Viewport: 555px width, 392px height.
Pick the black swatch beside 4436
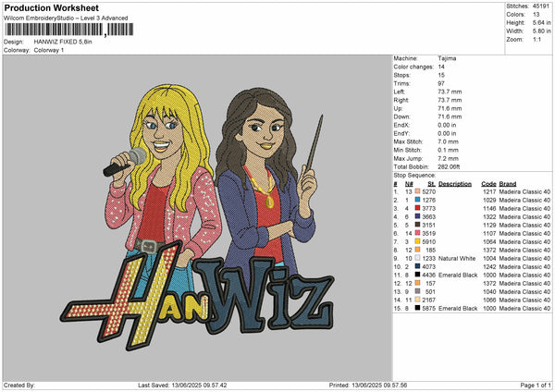pyautogui.click(x=417, y=275)
